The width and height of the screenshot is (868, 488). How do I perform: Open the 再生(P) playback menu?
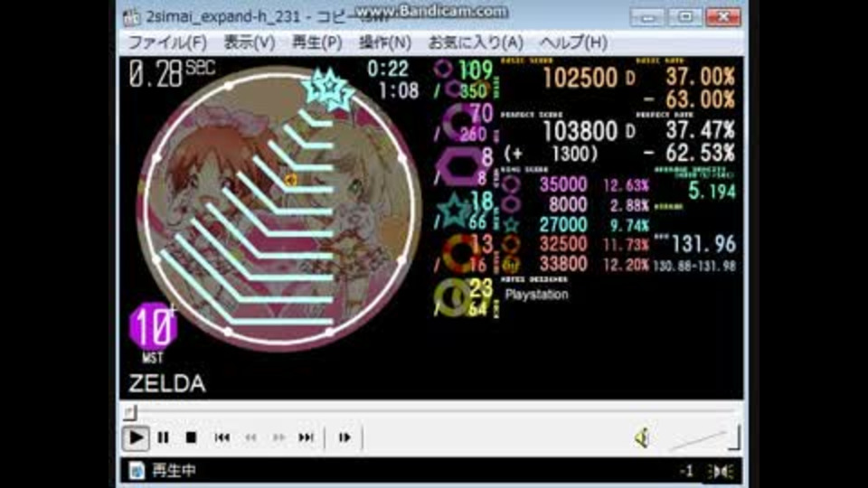tap(316, 42)
